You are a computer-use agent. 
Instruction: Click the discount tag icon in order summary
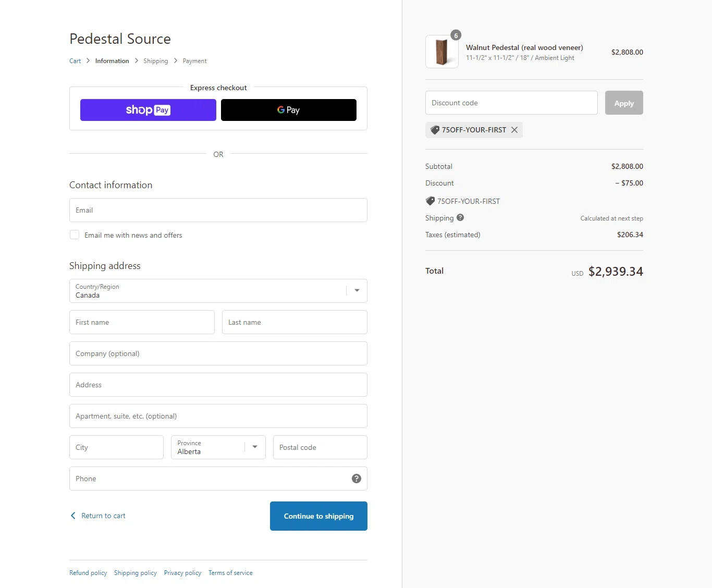(x=430, y=201)
